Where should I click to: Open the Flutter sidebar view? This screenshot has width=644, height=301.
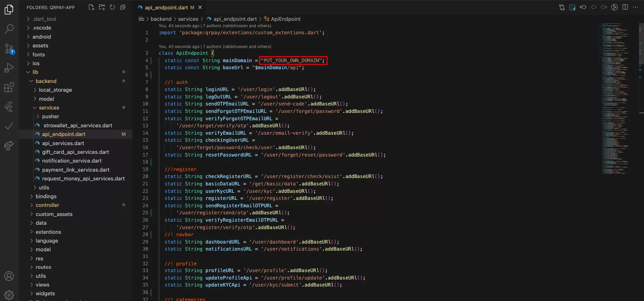(x=9, y=107)
